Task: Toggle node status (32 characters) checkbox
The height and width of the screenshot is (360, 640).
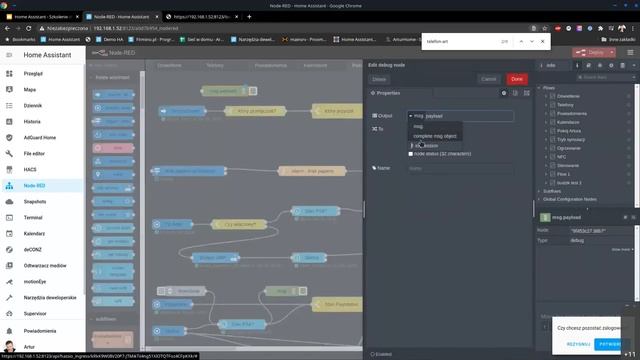Action: click(411, 154)
